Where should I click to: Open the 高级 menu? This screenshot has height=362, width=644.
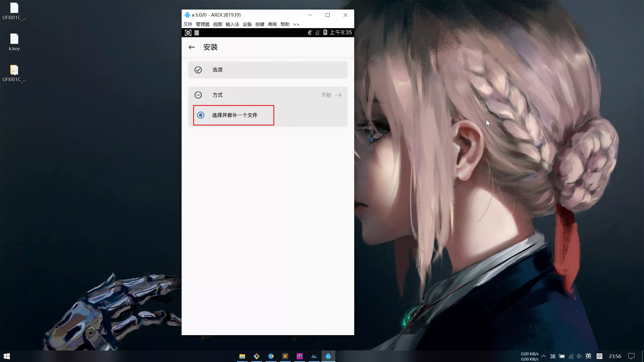[272, 24]
